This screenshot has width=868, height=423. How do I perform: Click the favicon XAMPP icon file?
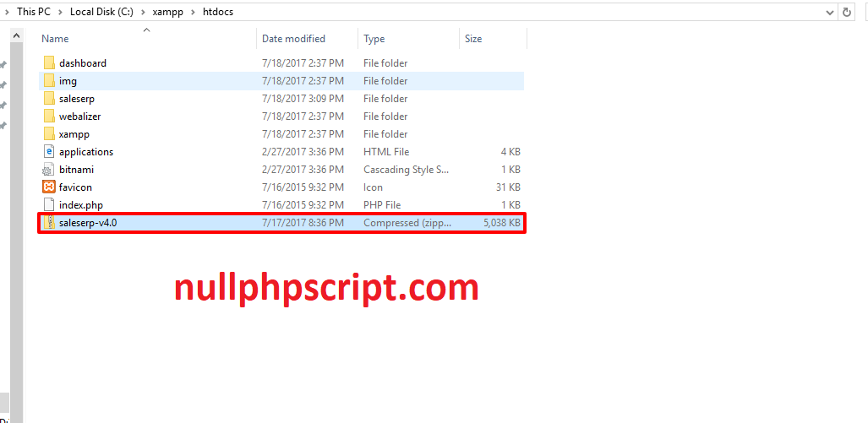[x=48, y=187]
